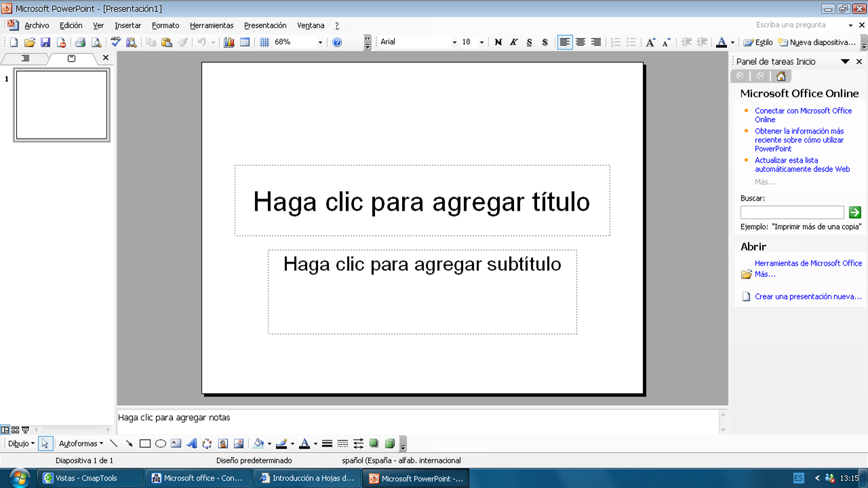Open Microsoft PowerPoint Help icon
868x488 pixels.
click(337, 42)
